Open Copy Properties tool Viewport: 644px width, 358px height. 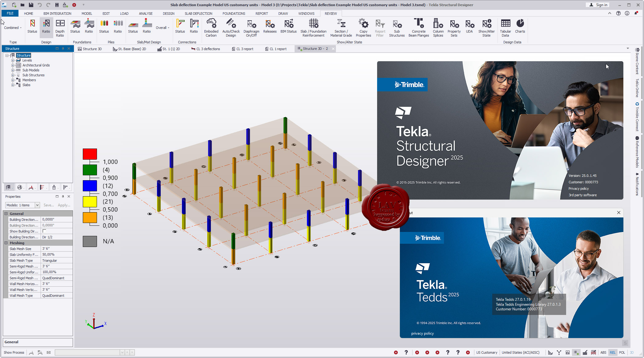click(x=363, y=28)
